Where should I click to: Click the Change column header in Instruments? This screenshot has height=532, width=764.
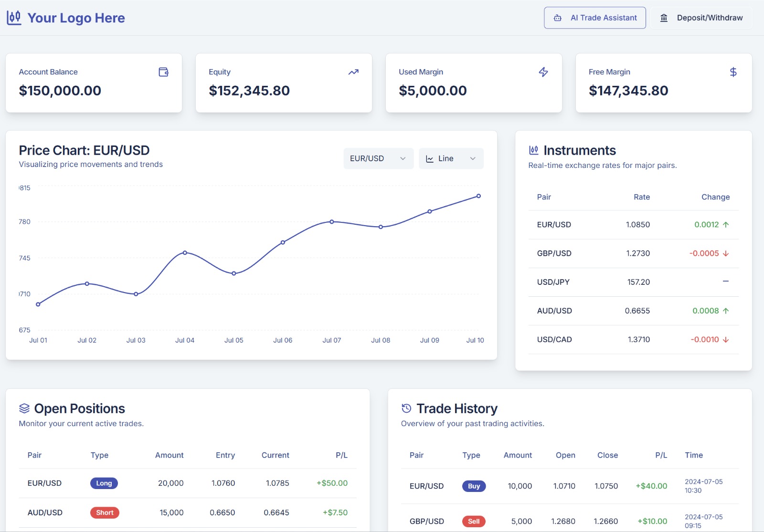(x=715, y=197)
